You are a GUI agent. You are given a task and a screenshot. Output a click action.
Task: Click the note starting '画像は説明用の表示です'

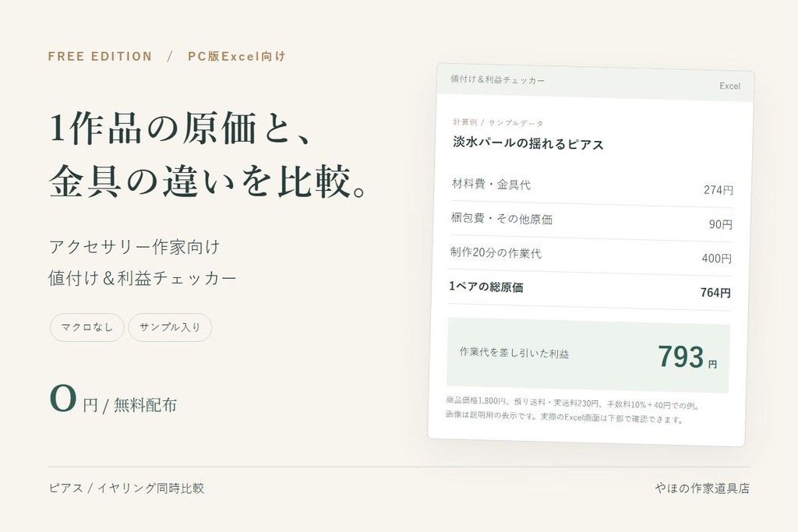(x=564, y=417)
